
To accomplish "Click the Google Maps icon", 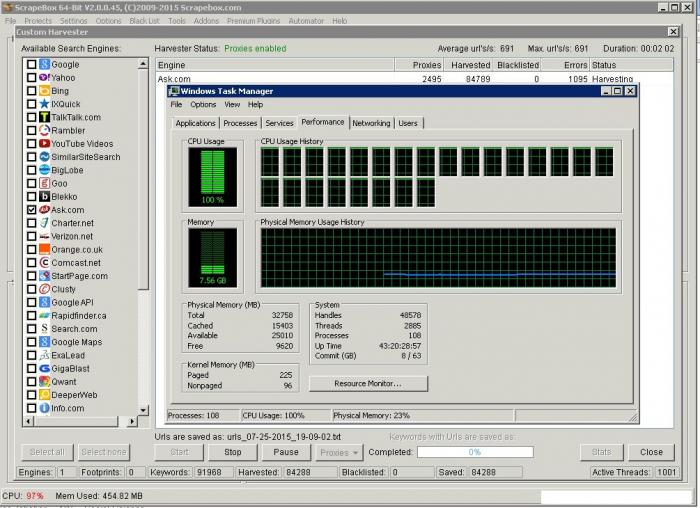I will pos(44,342).
